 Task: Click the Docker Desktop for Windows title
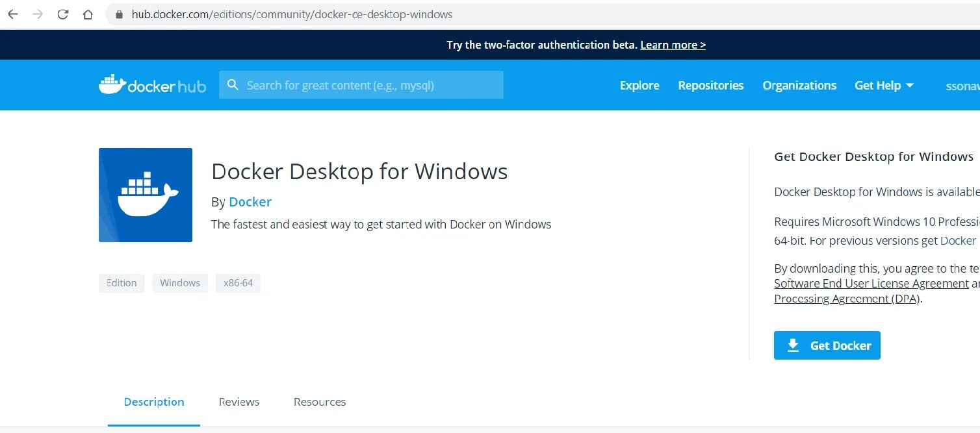[359, 171]
